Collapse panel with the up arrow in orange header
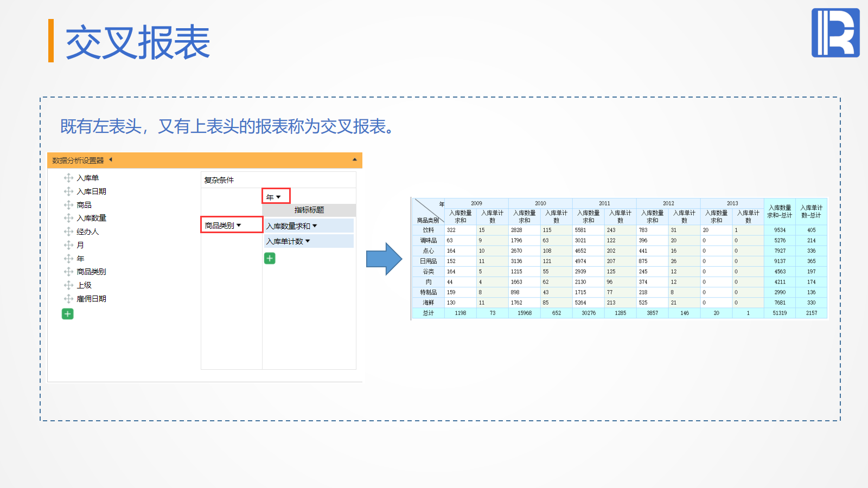868x488 pixels. (x=355, y=159)
